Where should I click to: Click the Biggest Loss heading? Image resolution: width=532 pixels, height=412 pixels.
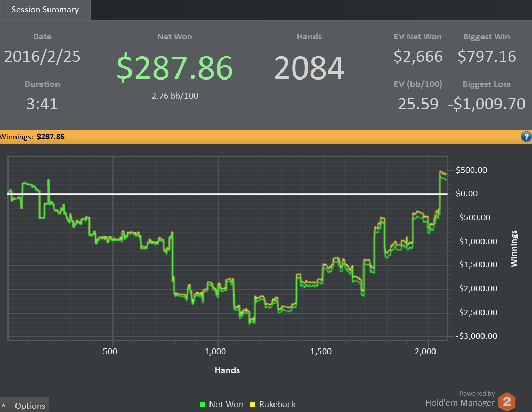coord(487,84)
